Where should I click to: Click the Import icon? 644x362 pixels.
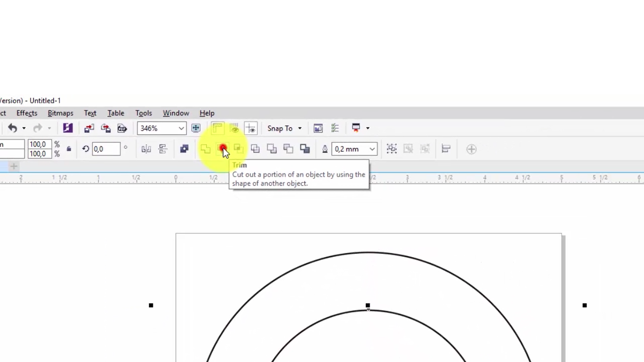(x=89, y=128)
